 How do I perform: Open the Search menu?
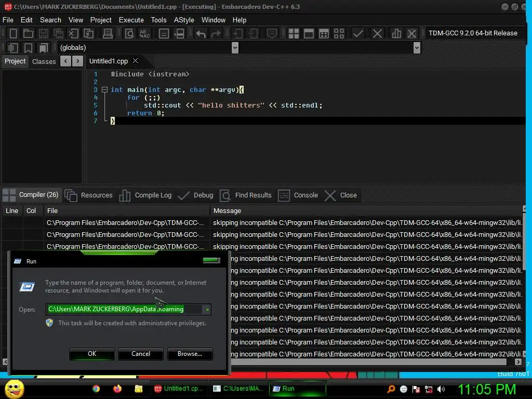click(x=50, y=20)
